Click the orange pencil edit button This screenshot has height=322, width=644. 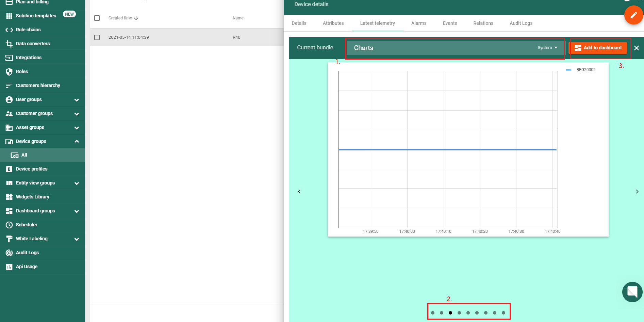(x=633, y=15)
